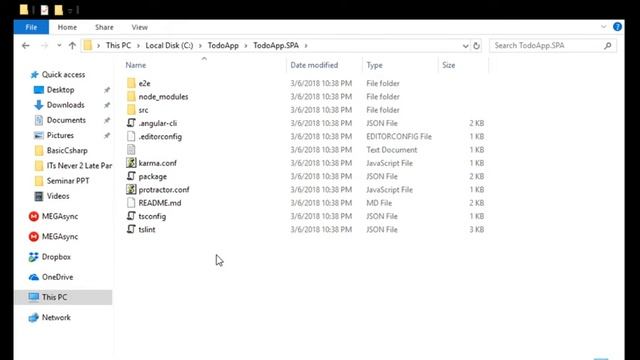
Task: Click the karma.conf JavaScript file icon
Action: [131, 163]
